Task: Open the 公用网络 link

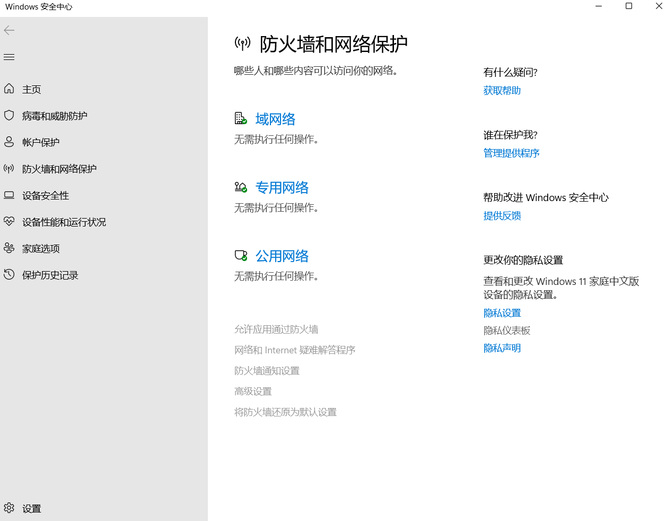Action: pyautogui.click(x=282, y=256)
